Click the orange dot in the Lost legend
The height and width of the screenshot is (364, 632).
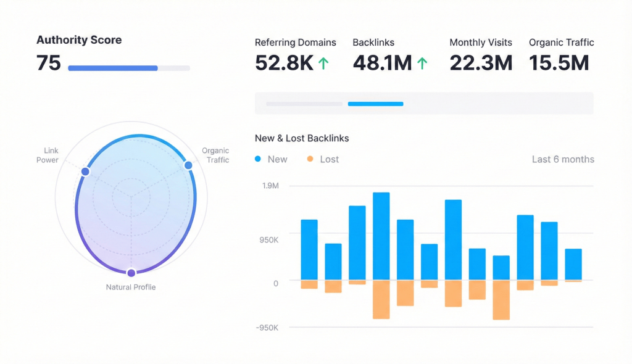point(310,159)
